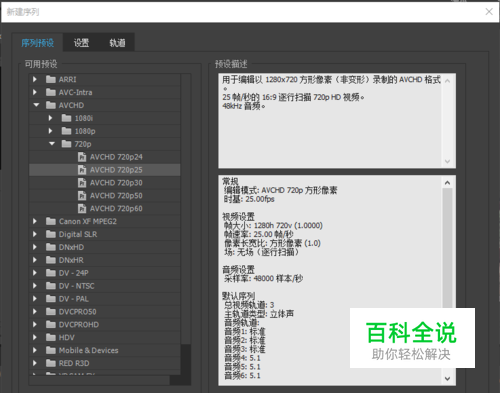Click the DV - NTSC folder icon
The height and width of the screenshot is (393, 500).
51,286
